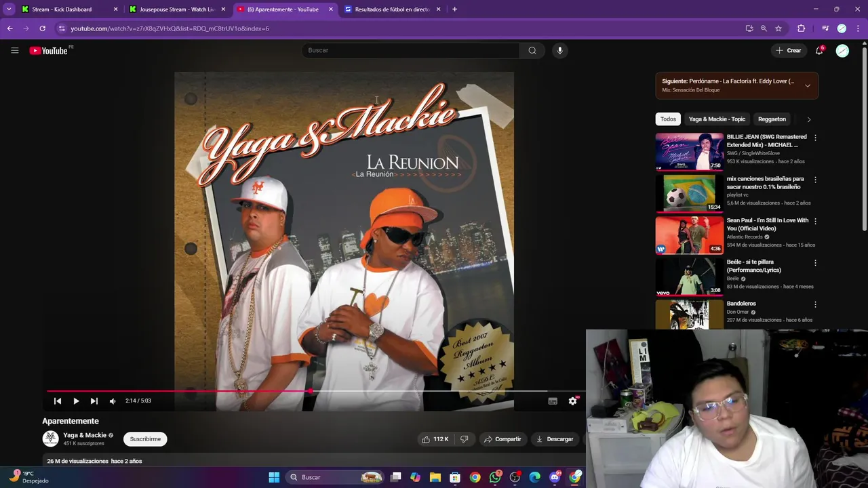
Task: Open OBS Studio from taskbar
Action: click(x=515, y=477)
